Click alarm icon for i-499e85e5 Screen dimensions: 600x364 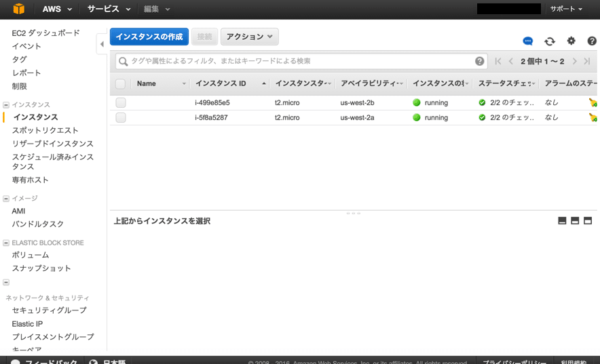(593, 102)
